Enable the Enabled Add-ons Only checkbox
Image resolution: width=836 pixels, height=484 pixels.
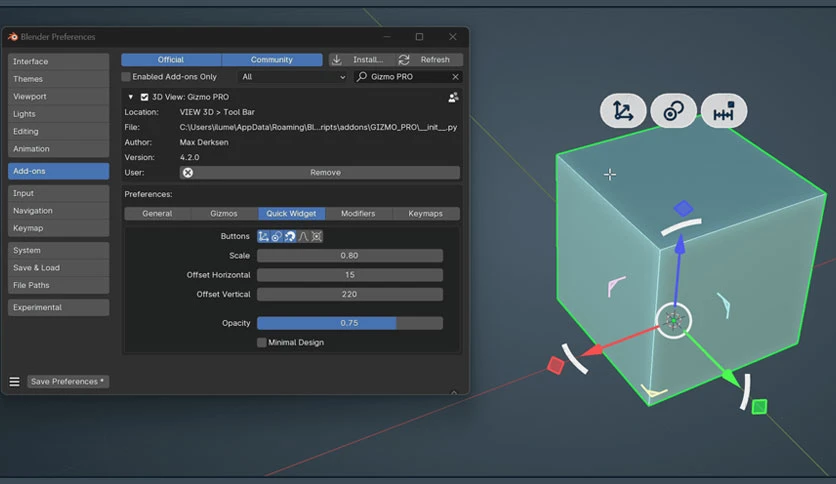click(126, 77)
